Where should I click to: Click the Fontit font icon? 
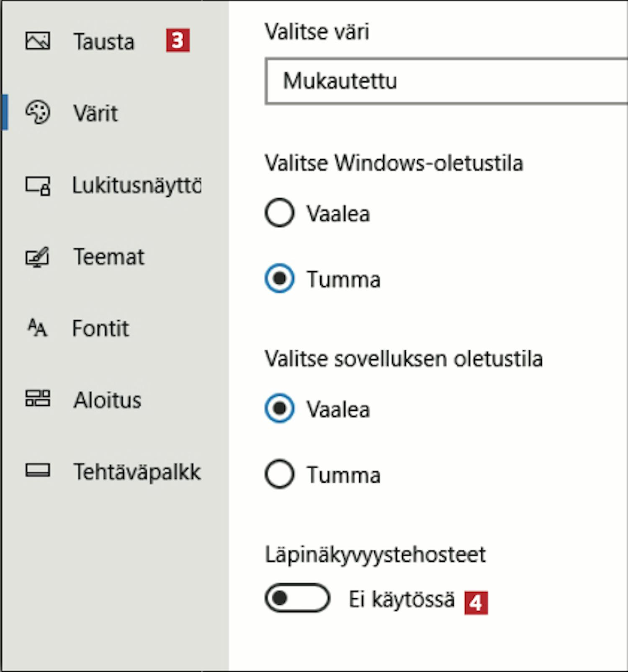click(37, 328)
